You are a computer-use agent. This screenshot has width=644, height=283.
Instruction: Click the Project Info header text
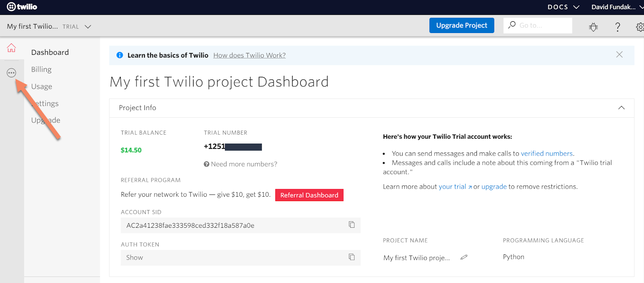[x=137, y=108]
